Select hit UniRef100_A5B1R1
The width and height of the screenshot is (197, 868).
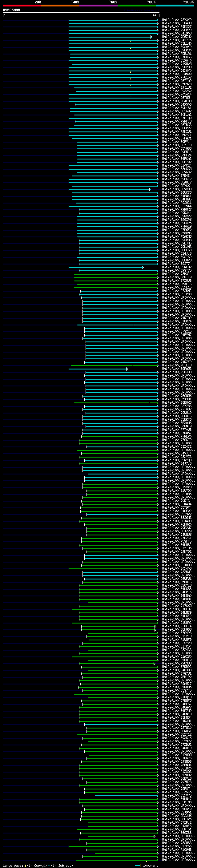click(x=177, y=54)
